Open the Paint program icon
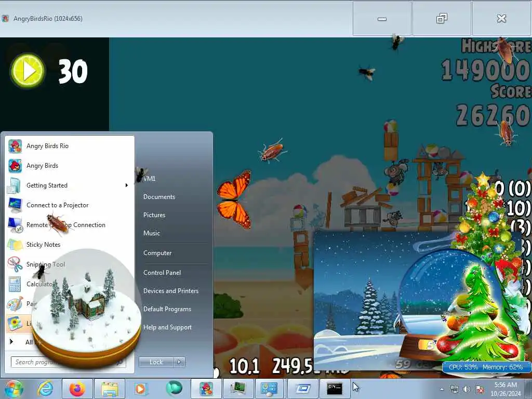532x399 pixels. [15, 303]
